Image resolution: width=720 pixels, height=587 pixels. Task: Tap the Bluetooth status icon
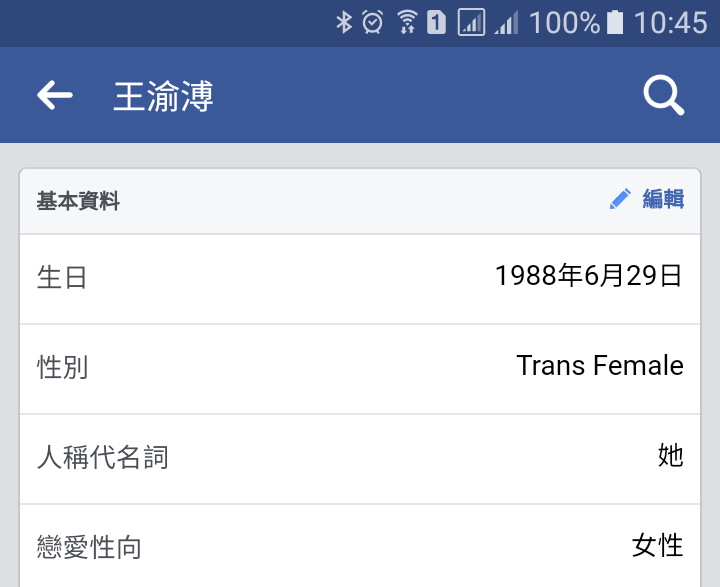click(344, 22)
